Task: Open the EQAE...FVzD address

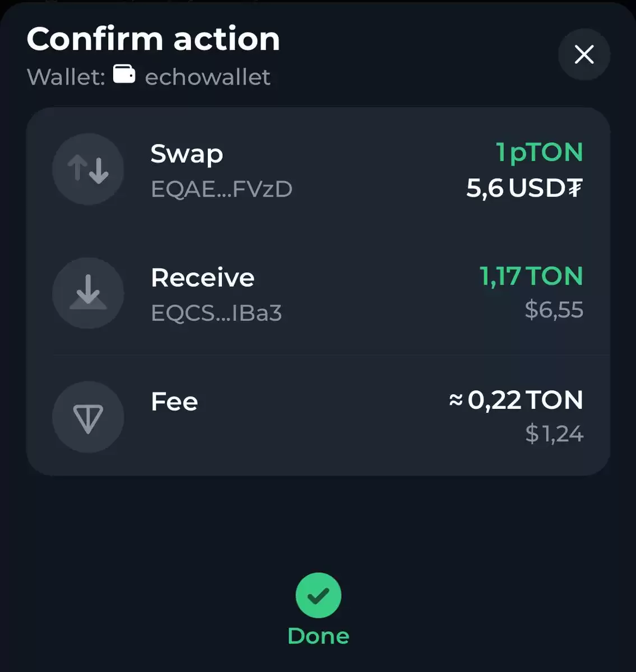Action: (222, 189)
